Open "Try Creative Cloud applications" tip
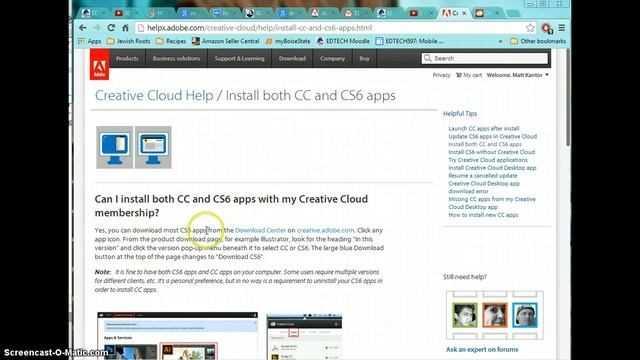The width and height of the screenshot is (640, 360). tap(488, 160)
